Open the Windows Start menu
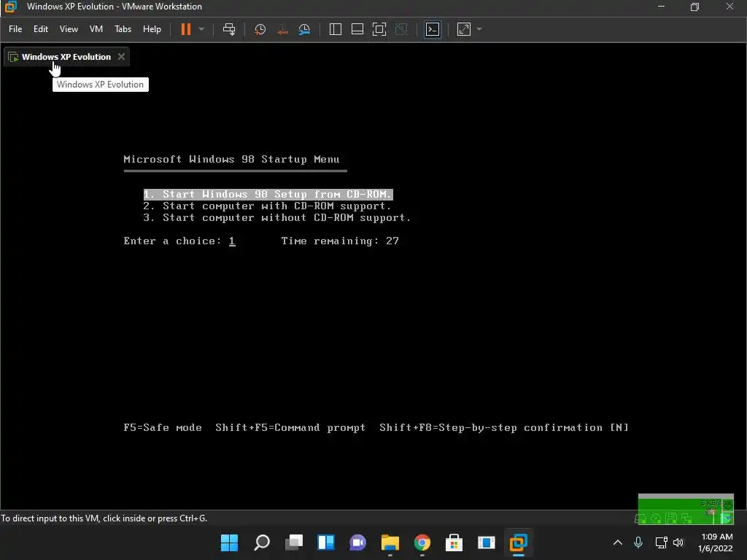The image size is (747, 560). pyautogui.click(x=229, y=542)
